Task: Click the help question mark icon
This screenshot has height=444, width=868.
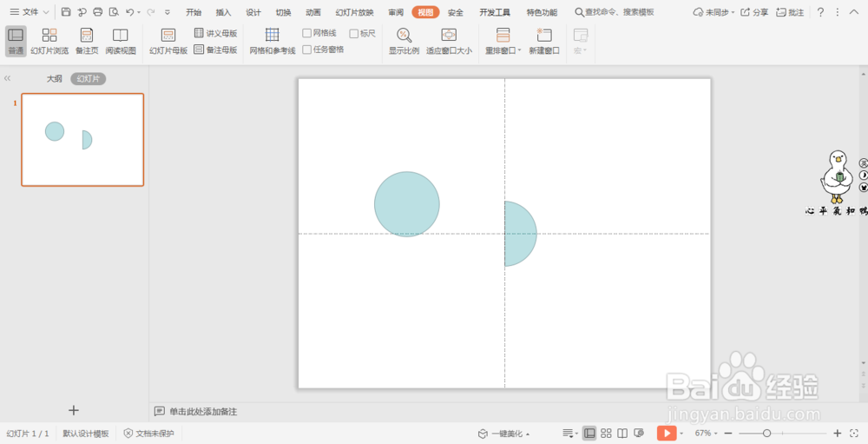Action: [x=820, y=11]
